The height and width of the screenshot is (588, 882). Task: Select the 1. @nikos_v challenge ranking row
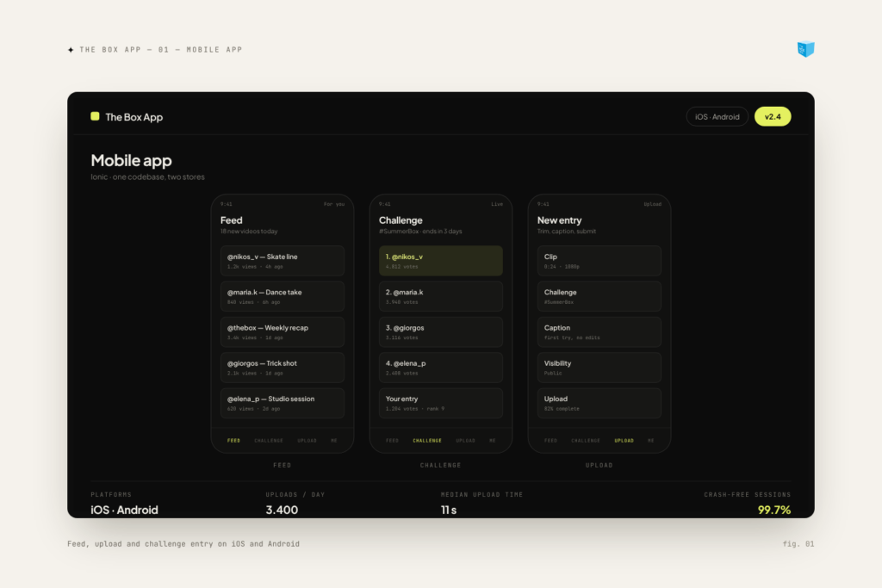(x=440, y=261)
